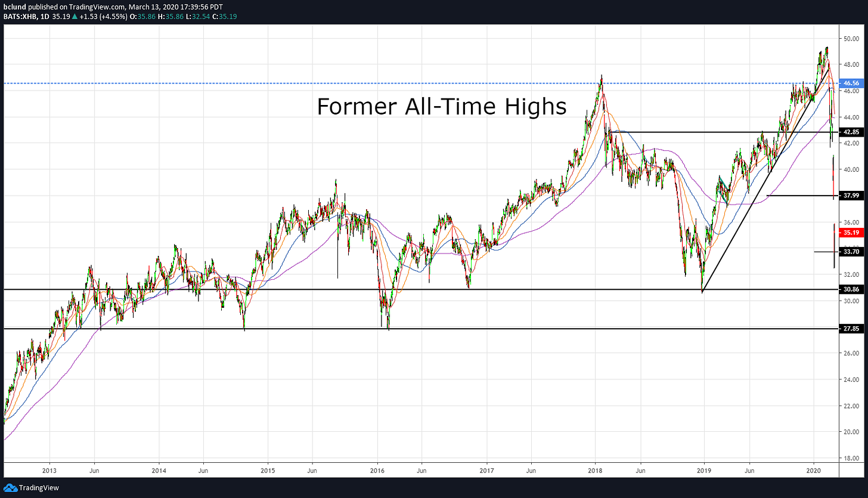Viewport: 868px width, 498px height.
Task: Click the 2018 label on time axis
Action: 595,469
